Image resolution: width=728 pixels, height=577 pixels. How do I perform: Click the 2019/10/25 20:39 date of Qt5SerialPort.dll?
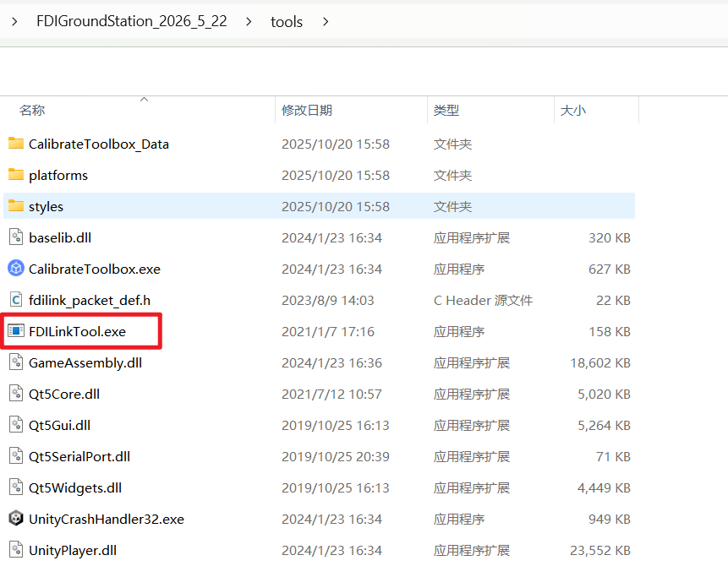336,456
